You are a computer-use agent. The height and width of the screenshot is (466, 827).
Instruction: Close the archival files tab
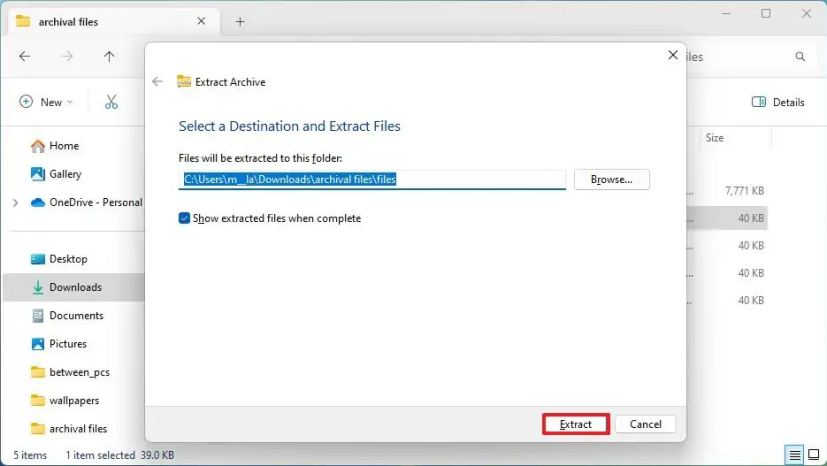(201, 22)
